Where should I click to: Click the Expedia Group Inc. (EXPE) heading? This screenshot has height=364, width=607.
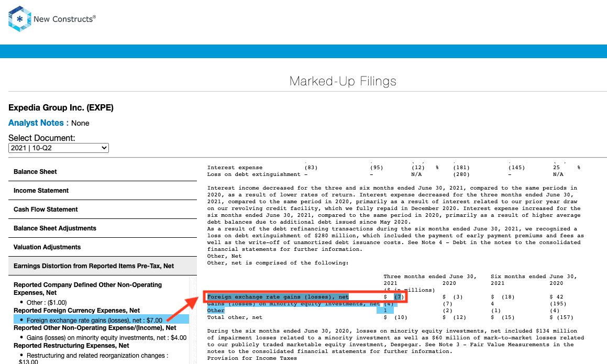point(61,108)
